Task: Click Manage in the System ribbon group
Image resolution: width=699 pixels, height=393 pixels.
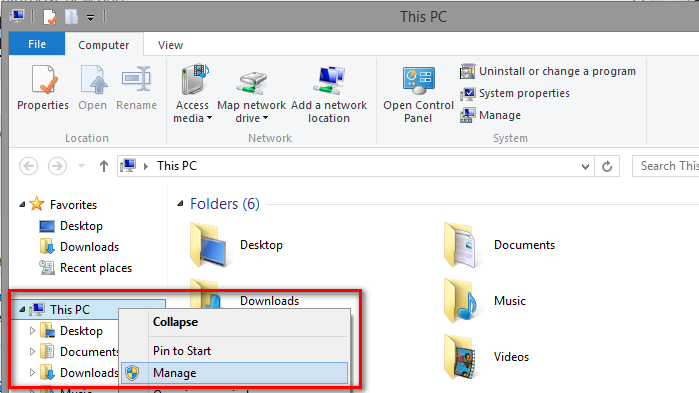Action: tap(490, 115)
